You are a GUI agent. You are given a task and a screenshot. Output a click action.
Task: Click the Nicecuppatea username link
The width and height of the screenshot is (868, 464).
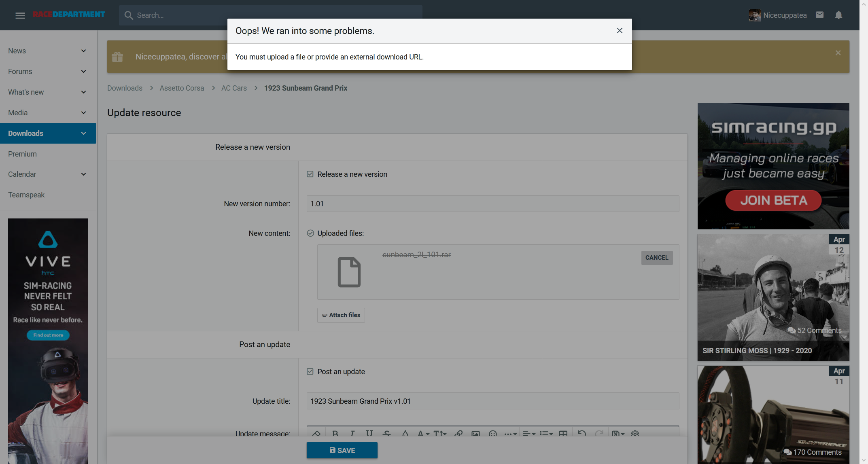click(x=785, y=15)
